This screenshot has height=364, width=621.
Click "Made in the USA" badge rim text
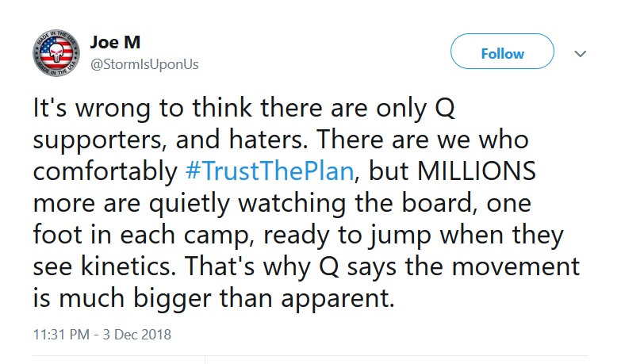coord(56,36)
